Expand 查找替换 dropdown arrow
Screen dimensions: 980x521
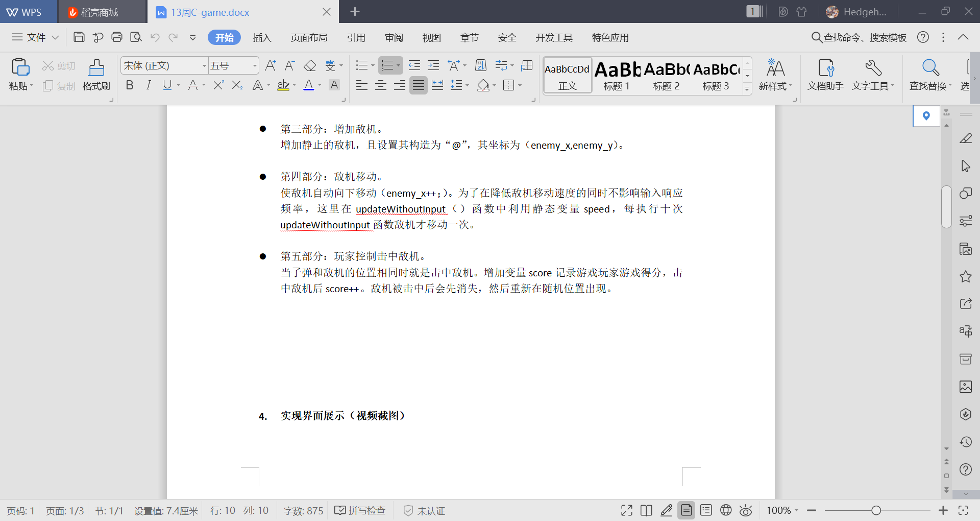point(950,86)
